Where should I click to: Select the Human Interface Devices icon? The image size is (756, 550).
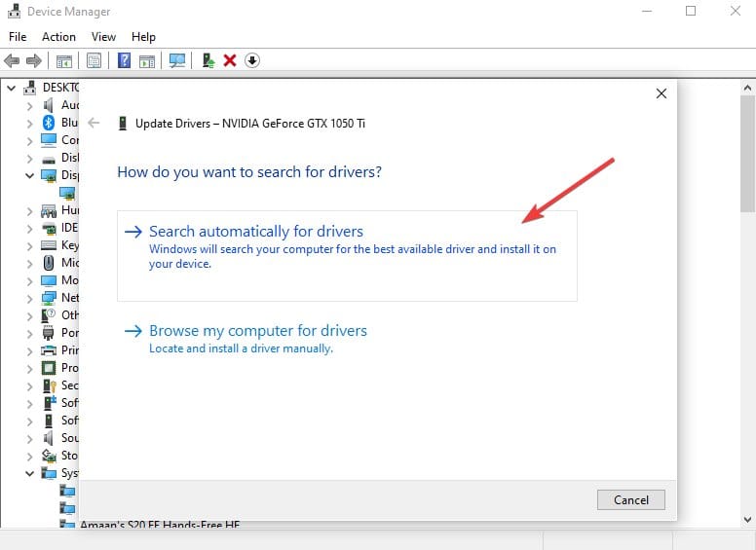[49, 210]
